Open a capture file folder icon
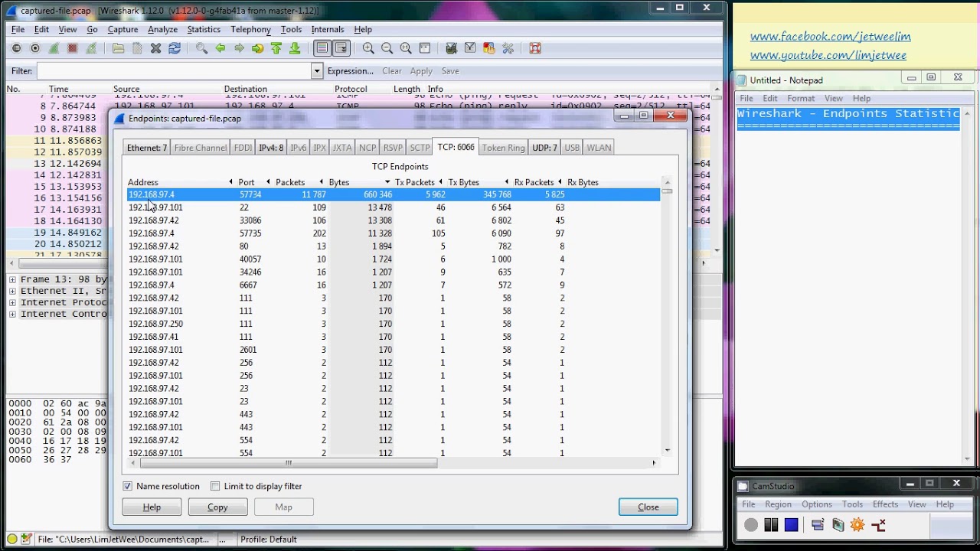 pyautogui.click(x=118, y=48)
